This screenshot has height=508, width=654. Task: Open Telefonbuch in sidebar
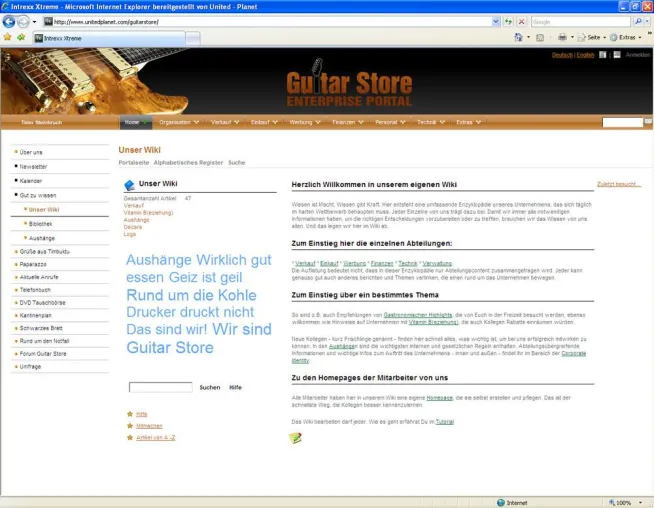click(x=35, y=290)
